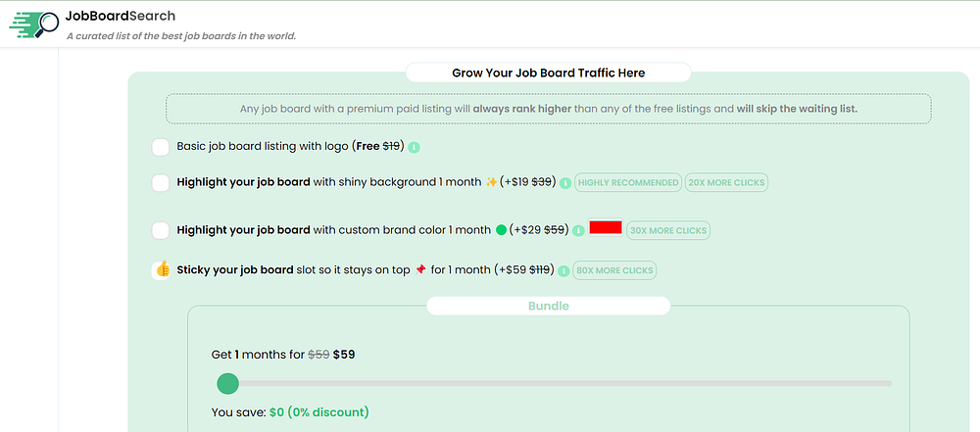Click the Highly Recommended badge
This screenshot has height=432, width=980.
point(627,182)
